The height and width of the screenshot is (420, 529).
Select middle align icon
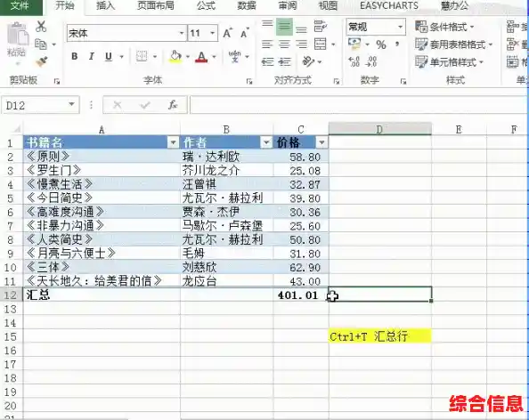click(x=284, y=27)
